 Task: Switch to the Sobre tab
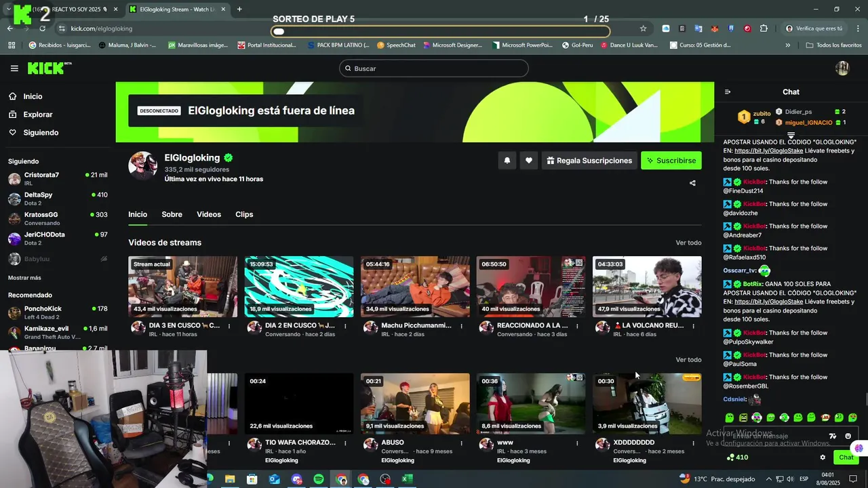point(172,214)
